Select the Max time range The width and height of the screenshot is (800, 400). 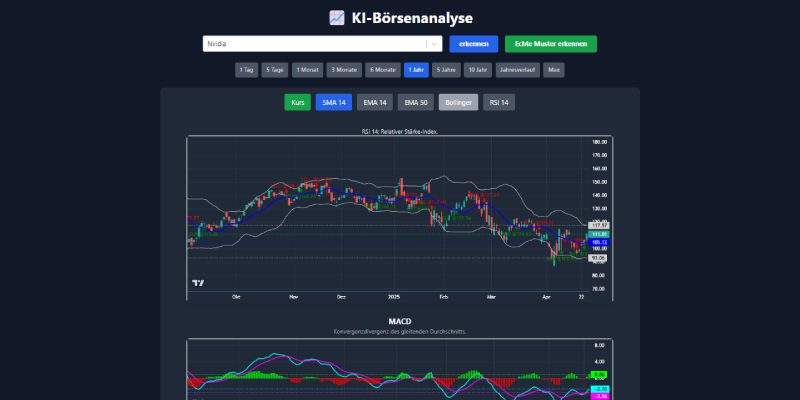pyautogui.click(x=553, y=70)
